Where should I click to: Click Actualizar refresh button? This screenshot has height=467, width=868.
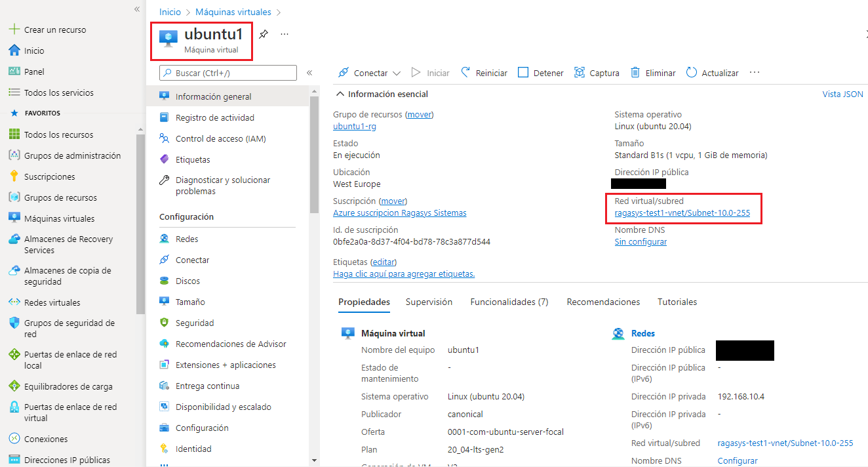pos(712,73)
